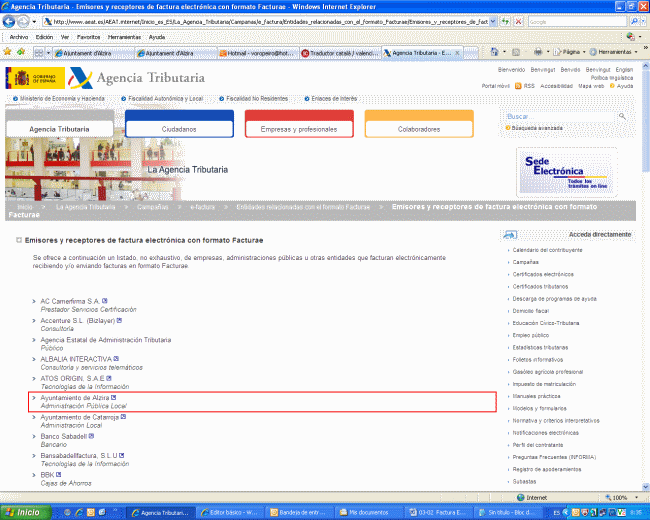Screen dimensions: 650x520
Task: Click the browser address bar URL field
Action: [266, 21]
